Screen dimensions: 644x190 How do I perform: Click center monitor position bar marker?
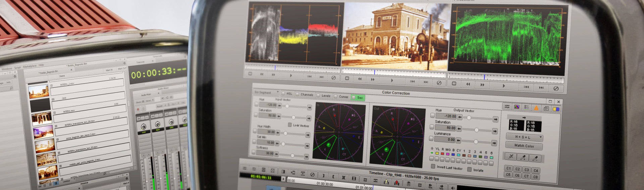[x=374, y=72]
